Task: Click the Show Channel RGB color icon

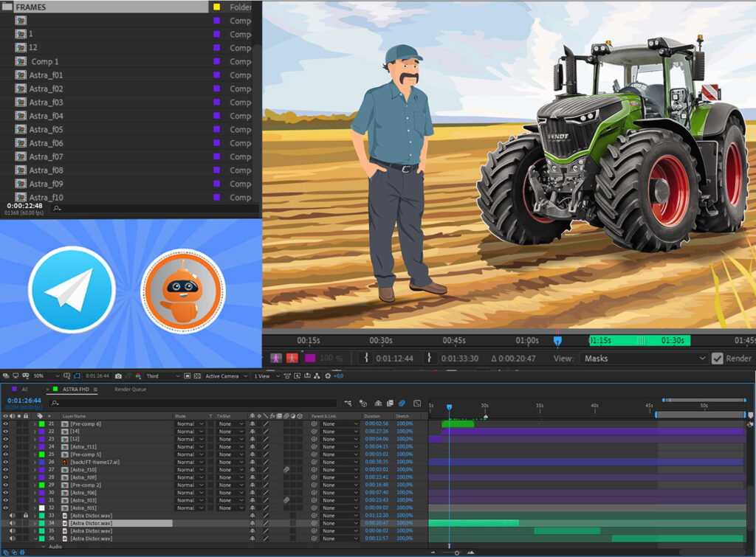Action: [138, 376]
